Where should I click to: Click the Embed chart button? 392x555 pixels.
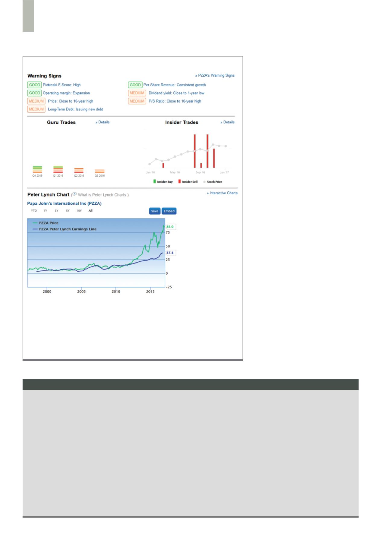pyautogui.click(x=169, y=211)
